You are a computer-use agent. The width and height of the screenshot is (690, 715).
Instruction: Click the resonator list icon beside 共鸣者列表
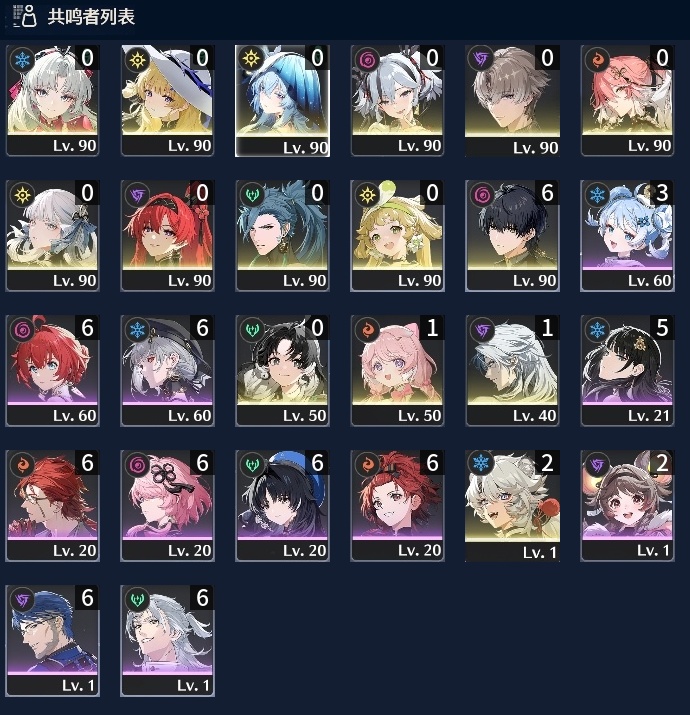pos(25,16)
